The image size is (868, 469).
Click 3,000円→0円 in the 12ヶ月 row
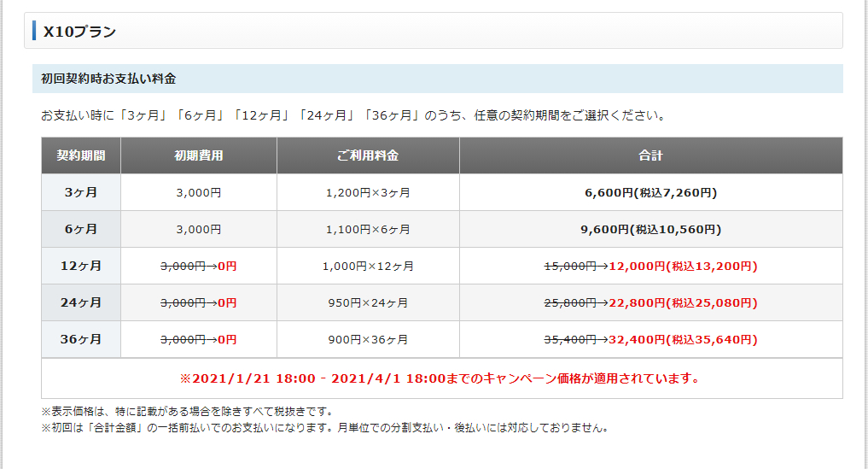[x=199, y=266]
